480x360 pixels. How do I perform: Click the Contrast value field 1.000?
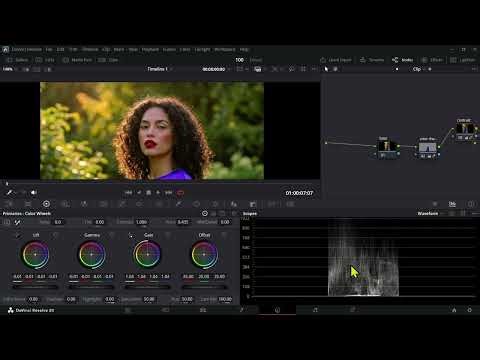141,222
